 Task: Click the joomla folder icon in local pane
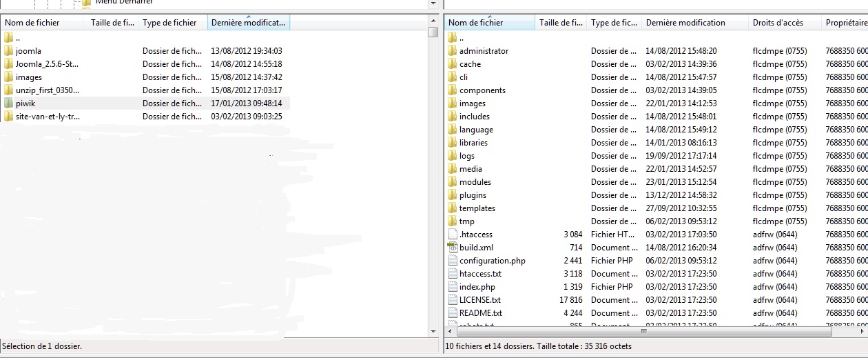click(x=8, y=51)
